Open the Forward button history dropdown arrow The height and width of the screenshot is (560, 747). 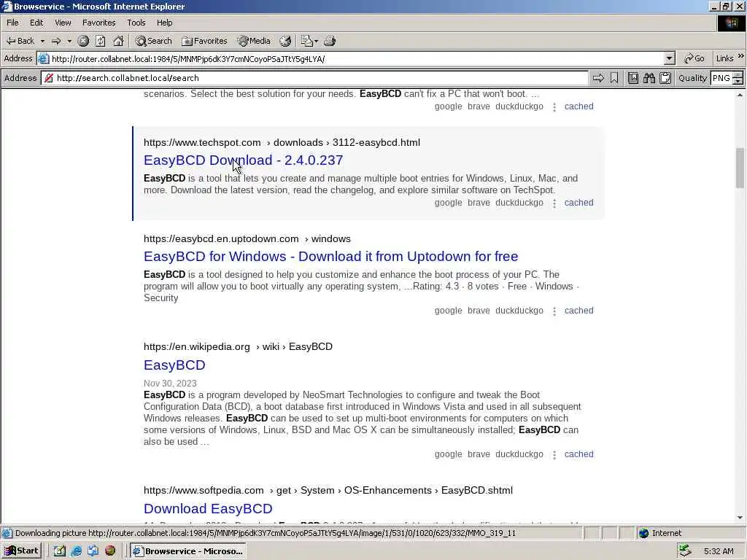coord(69,41)
